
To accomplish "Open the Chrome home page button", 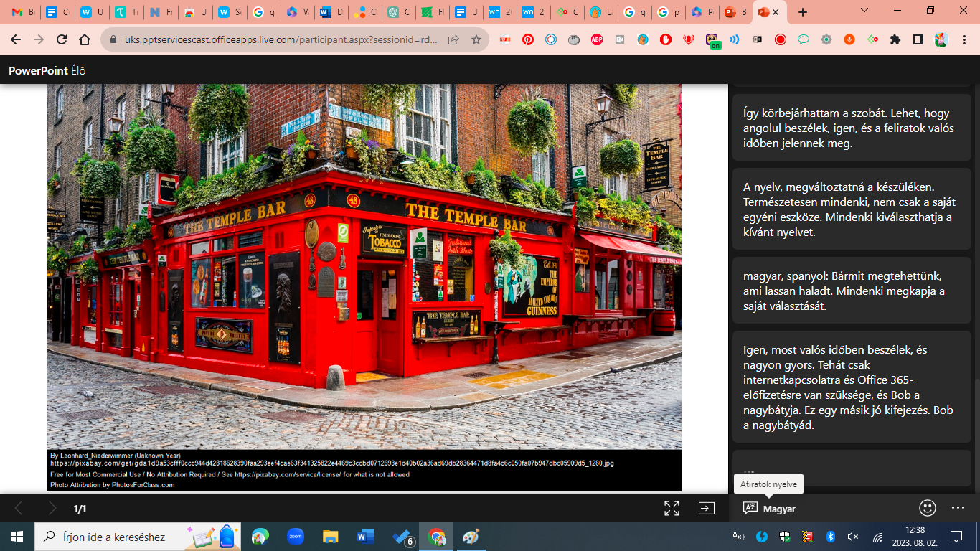I will tap(85, 40).
